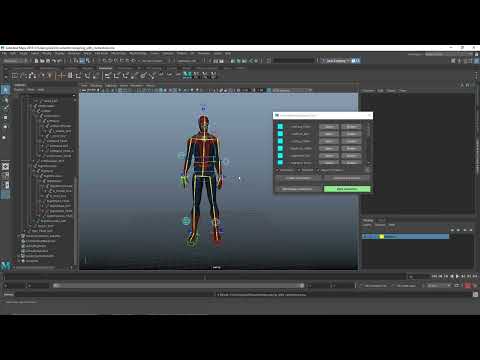Go to end of playback range
The width and height of the screenshot is (480, 360).
click(x=475, y=276)
